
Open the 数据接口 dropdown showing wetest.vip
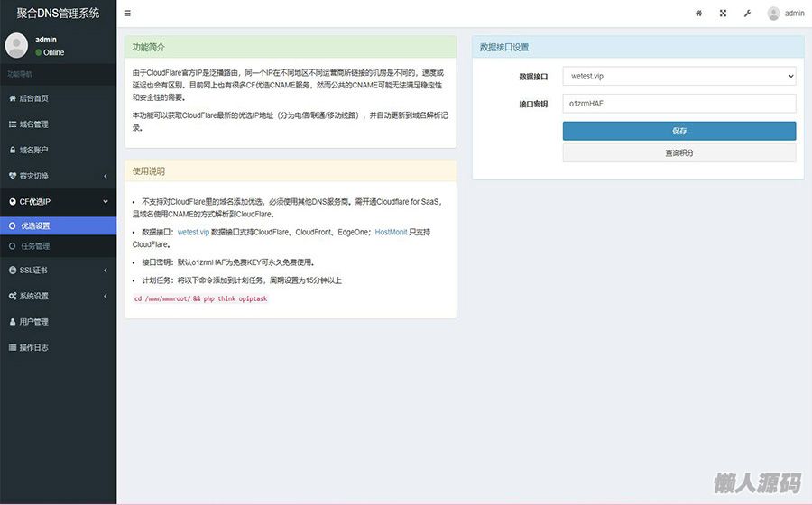[x=678, y=77]
